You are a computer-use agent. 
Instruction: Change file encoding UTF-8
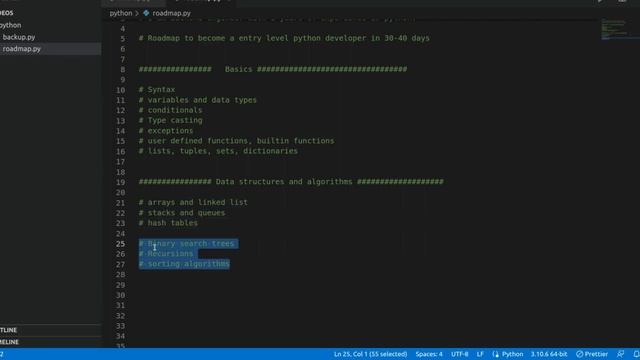[460, 354]
